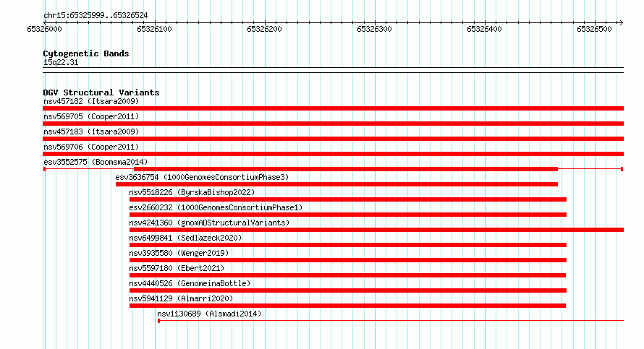Click the nsv6499841 (Sedlazeck2020) label
This screenshot has height=349, width=644.
185,238
